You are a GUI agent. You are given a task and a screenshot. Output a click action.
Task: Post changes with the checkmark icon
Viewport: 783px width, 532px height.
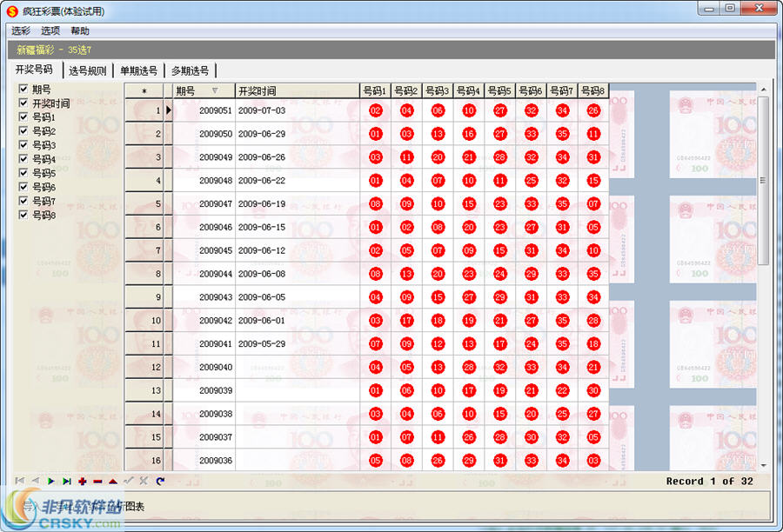(129, 481)
